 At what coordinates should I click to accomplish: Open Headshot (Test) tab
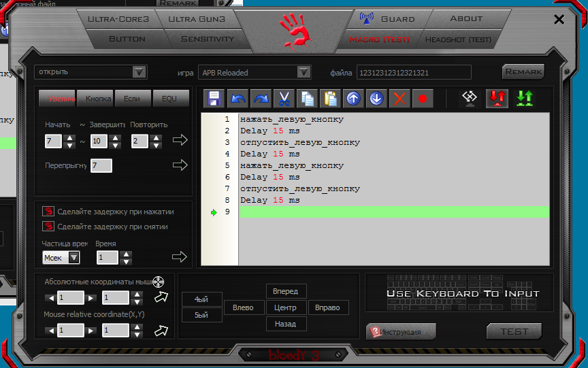[x=458, y=39]
